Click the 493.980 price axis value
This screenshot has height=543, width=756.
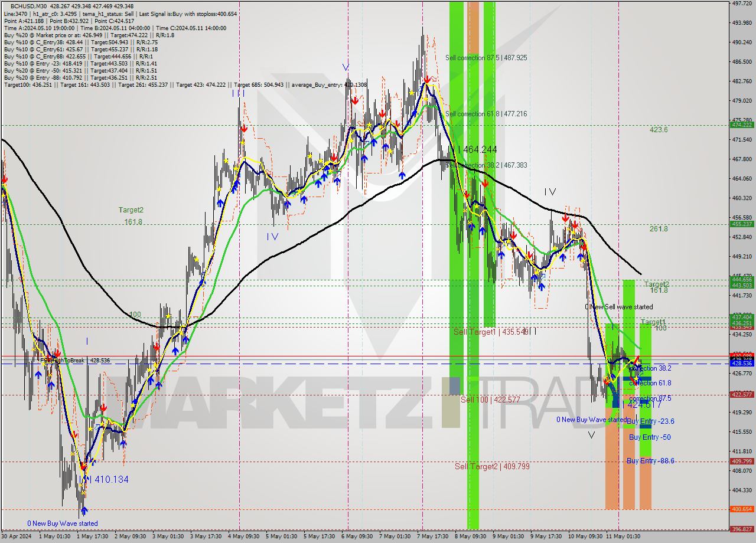(x=742, y=23)
